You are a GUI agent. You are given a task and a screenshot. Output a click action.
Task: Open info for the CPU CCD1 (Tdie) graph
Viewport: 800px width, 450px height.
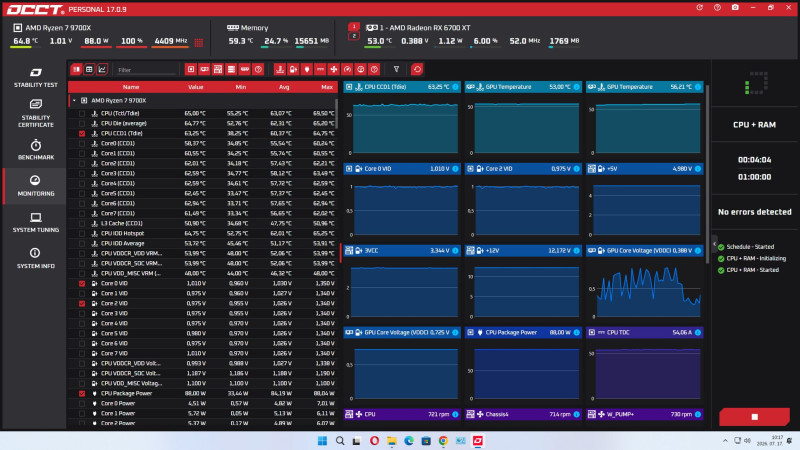coord(455,87)
